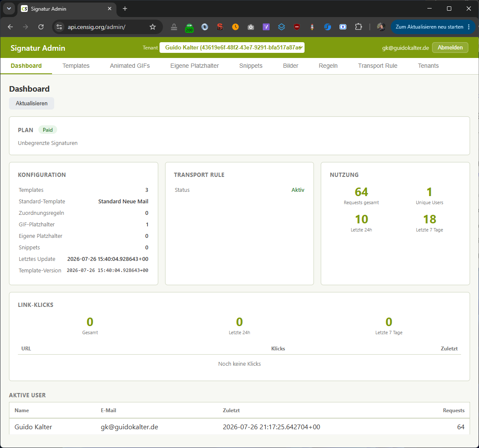The height and width of the screenshot is (448, 479).
Task: Click Zum Aktualisieren neu starten button
Action: click(x=429, y=27)
